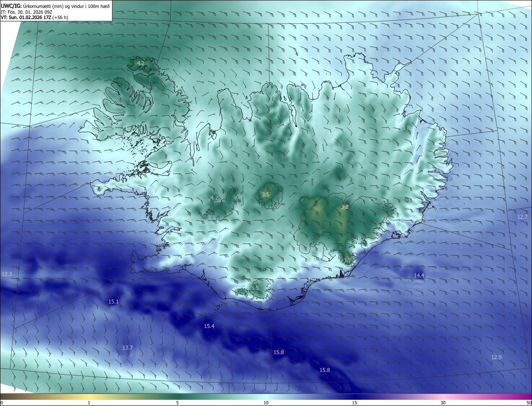Click the 4.2 value on Langjökull glacier
The width and height of the screenshot is (532, 406).
coord(214,198)
